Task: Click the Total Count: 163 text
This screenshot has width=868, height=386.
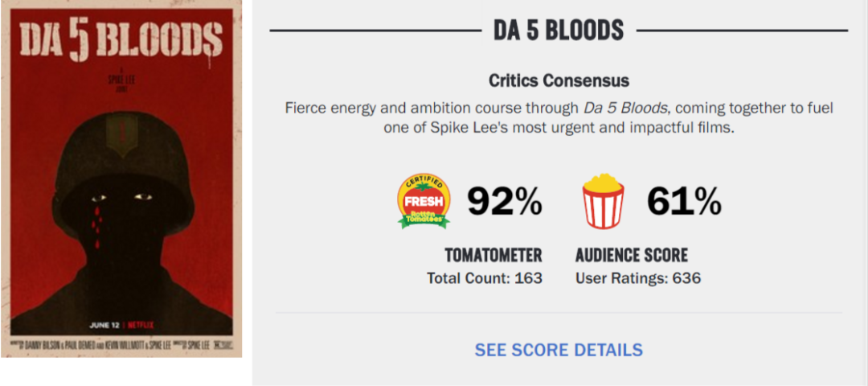Action: tap(484, 278)
